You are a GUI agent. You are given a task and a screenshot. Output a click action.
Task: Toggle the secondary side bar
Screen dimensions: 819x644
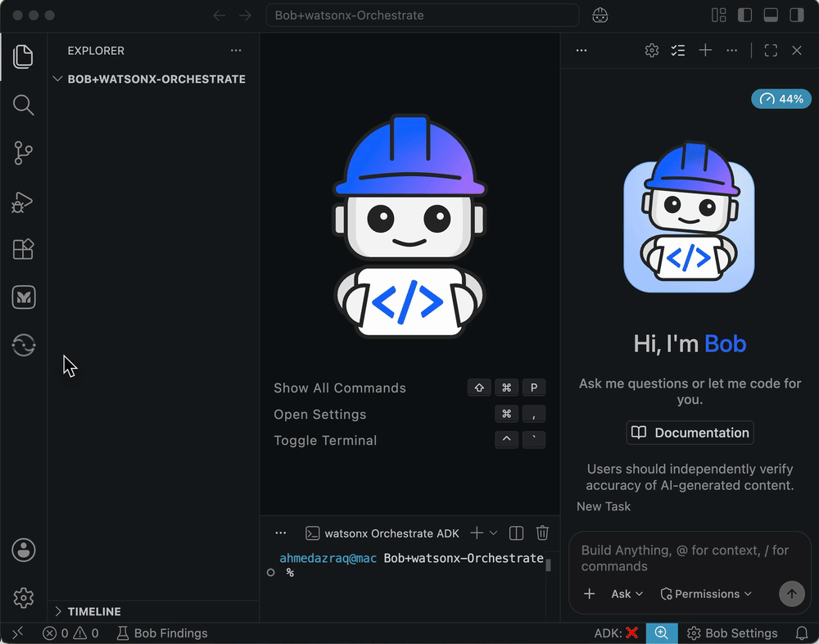pos(797,16)
